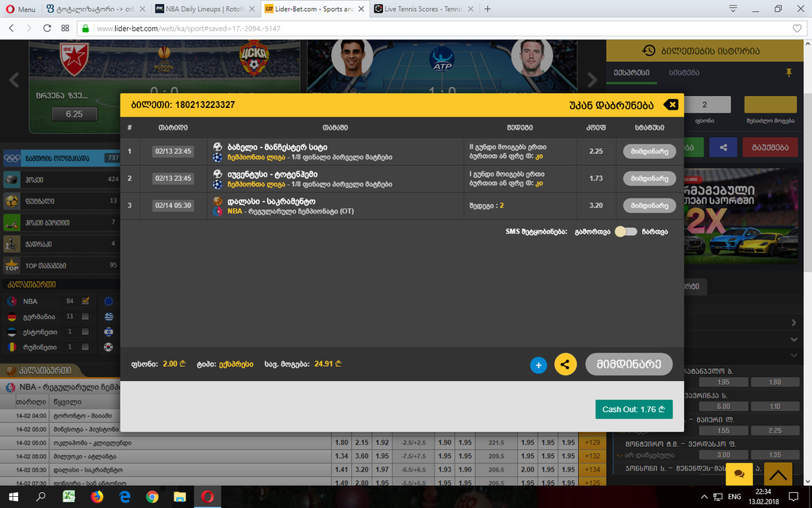Open Firefox from taskbar
The width and height of the screenshot is (812, 508).
click(97, 497)
